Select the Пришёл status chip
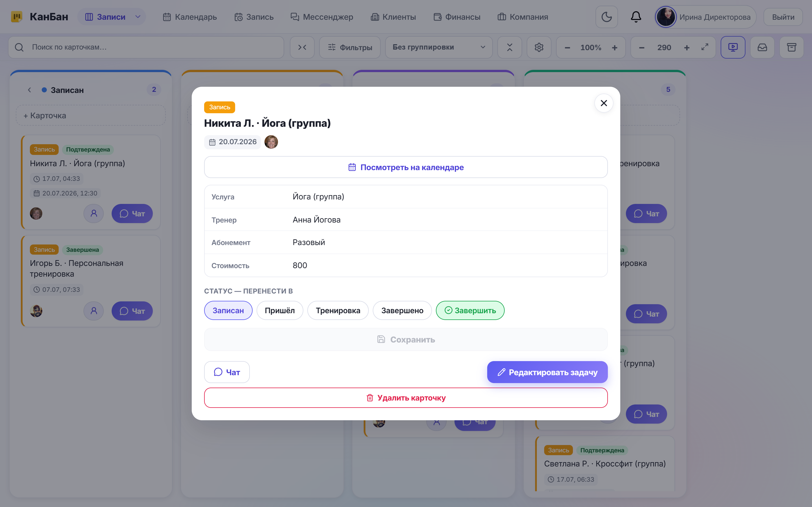Image resolution: width=812 pixels, height=507 pixels. (x=280, y=310)
